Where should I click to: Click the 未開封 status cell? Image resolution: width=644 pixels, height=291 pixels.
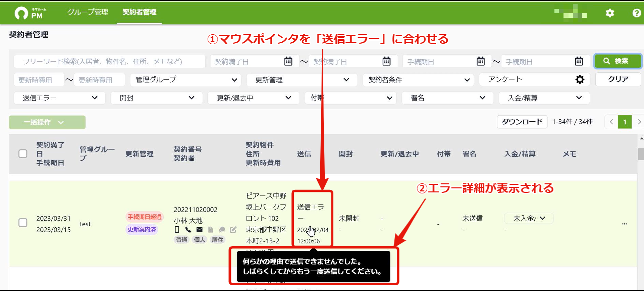[349, 218]
